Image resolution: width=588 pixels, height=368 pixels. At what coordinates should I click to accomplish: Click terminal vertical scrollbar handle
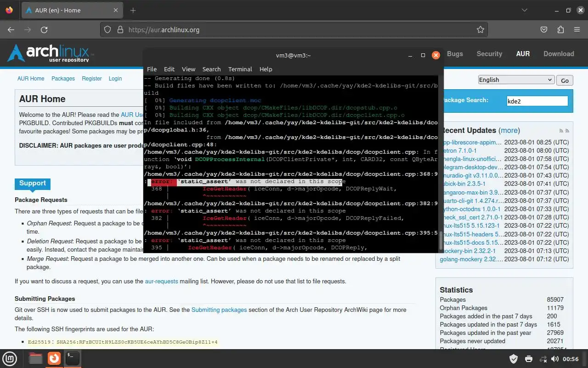[441, 240]
